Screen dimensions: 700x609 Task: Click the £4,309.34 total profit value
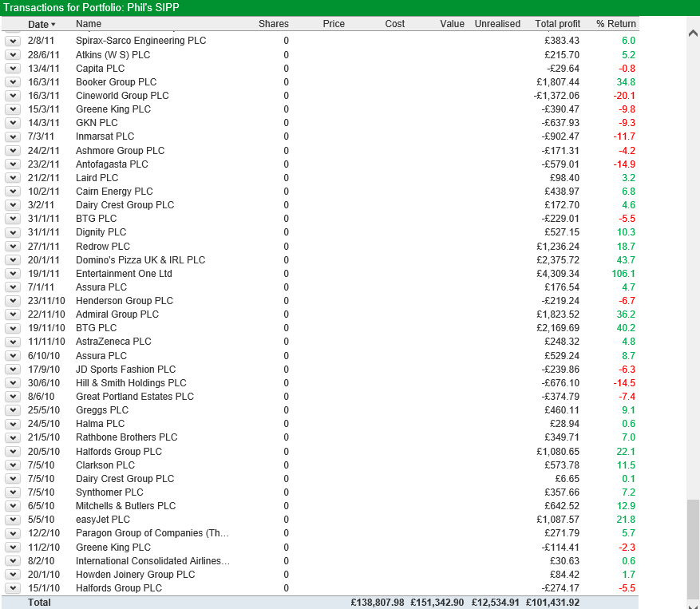[x=558, y=274]
